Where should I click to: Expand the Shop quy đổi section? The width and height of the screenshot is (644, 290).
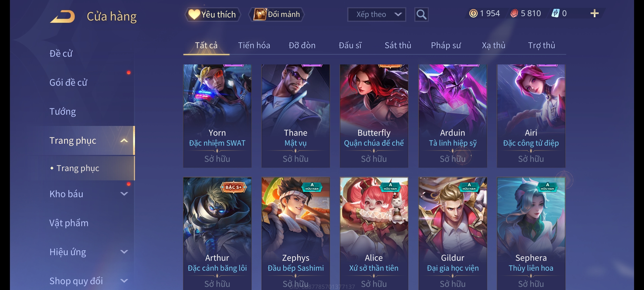(x=124, y=281)
